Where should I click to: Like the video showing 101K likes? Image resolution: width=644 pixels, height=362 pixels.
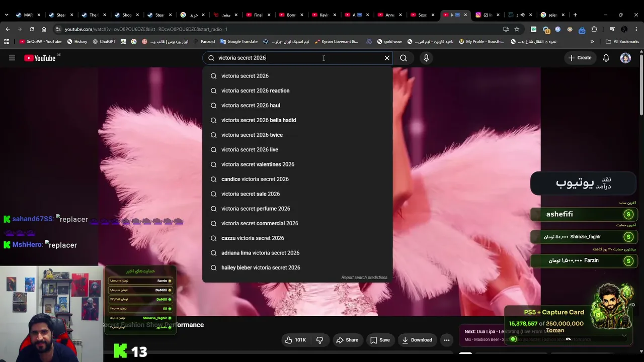(x=295, y=340)
